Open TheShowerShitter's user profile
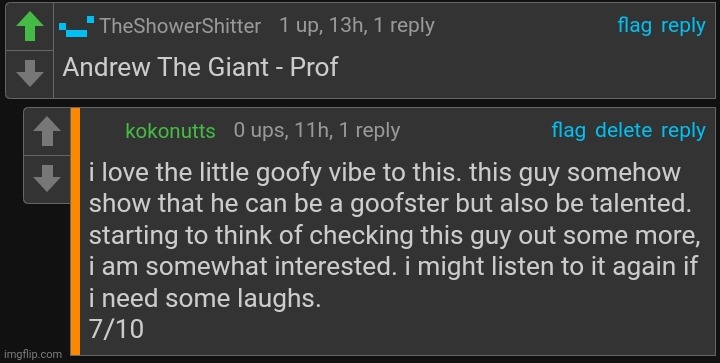The height and width of the screenshot is (363, 720). [x=180, y=26]
